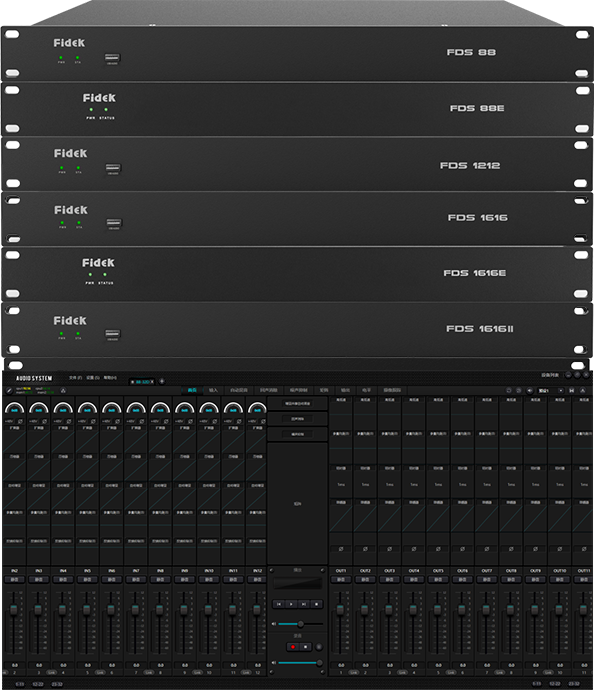
Task: Click the IN12 channel fader handle
Action: (257, 610)
